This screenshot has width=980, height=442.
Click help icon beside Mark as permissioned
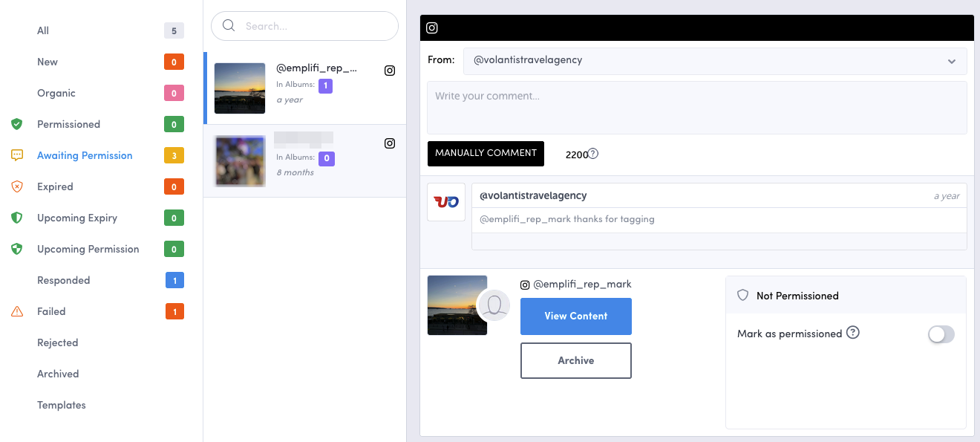pos(853,333)
